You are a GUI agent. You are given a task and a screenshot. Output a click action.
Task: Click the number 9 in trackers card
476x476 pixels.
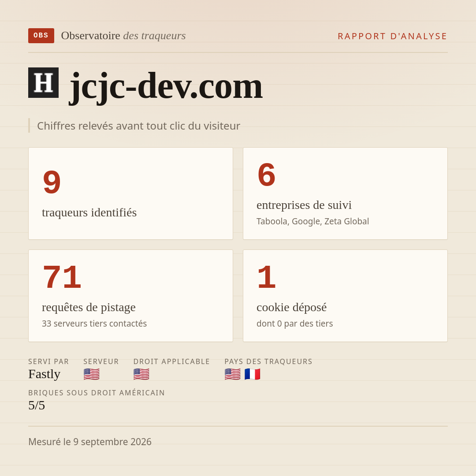pos(52,182)
